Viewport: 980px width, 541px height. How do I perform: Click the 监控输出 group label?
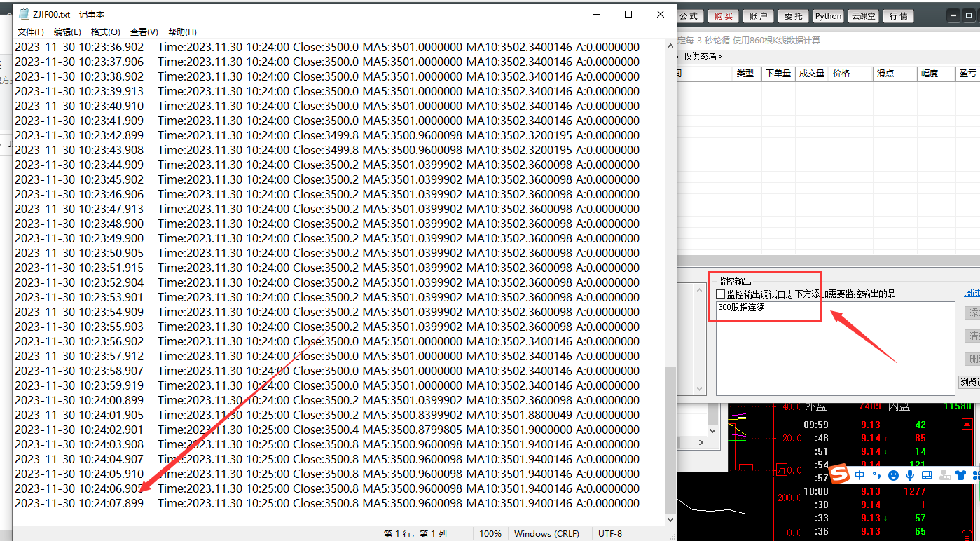coord(734,281)
